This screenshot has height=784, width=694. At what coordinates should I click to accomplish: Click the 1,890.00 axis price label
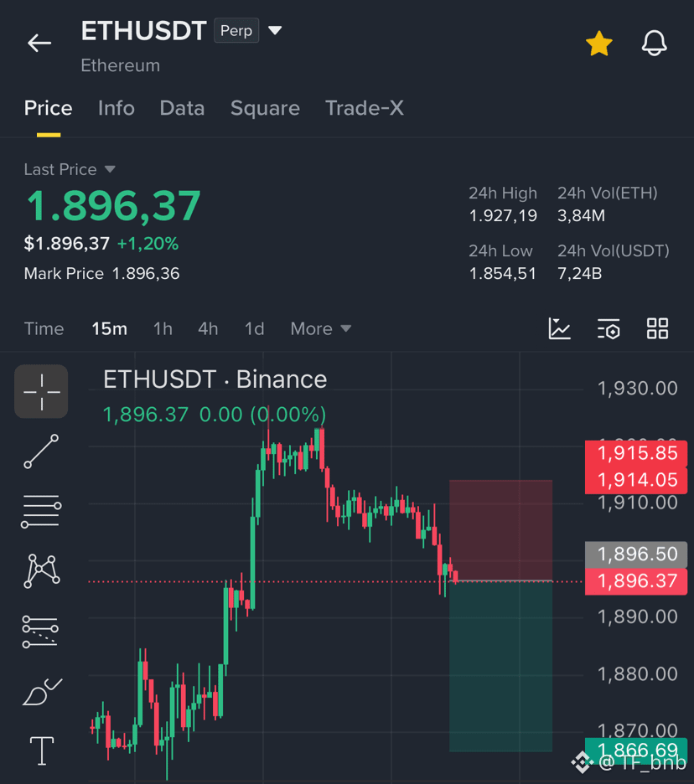point(638,617)
